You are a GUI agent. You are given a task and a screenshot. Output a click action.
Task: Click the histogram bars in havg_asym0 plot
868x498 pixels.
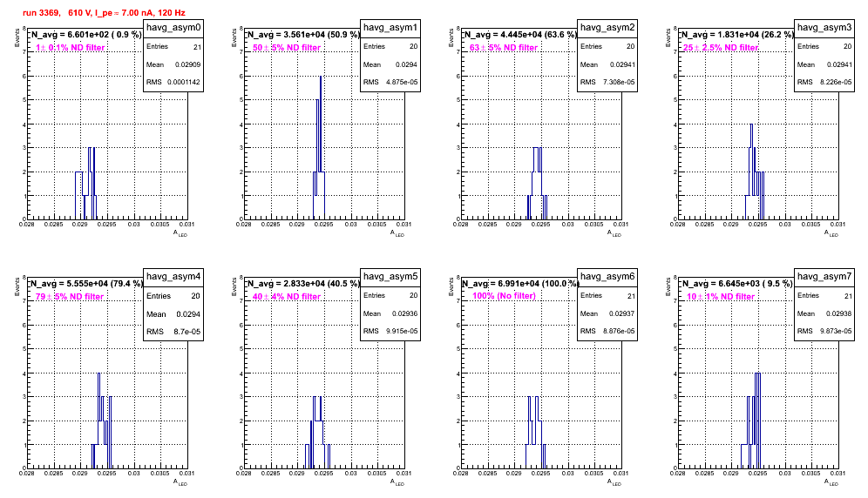pyautogui.click(x=85, y=184)
